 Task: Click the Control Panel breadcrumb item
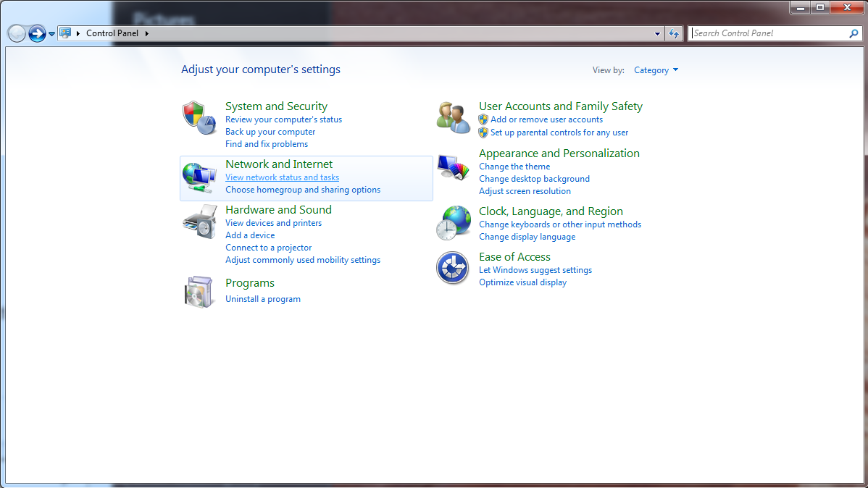tap(112, 33)
